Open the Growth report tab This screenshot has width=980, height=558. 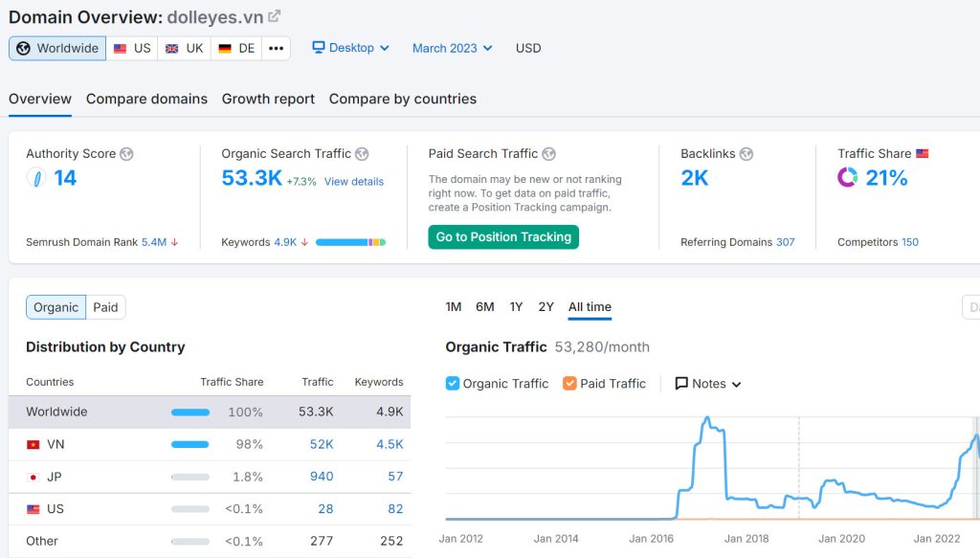point(268,99)
